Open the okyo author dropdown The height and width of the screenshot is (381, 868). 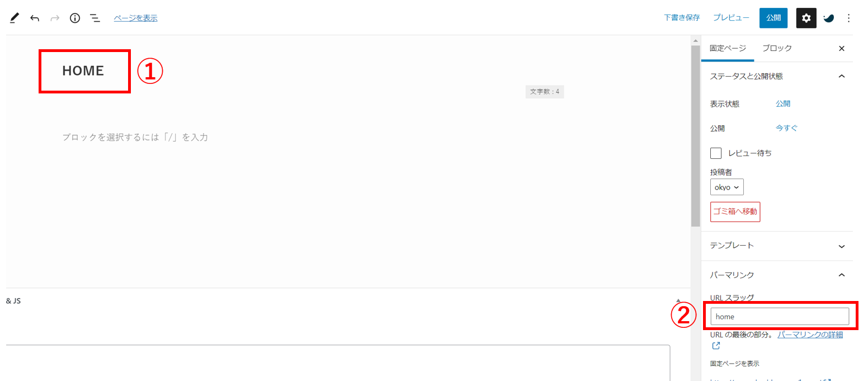pyautogui.click(x=727, y=187)
